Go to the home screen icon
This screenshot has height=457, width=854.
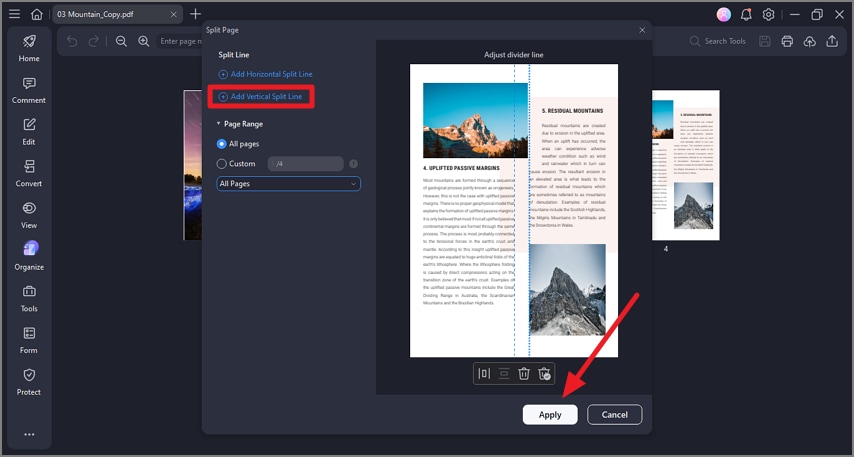coord(36,14)
